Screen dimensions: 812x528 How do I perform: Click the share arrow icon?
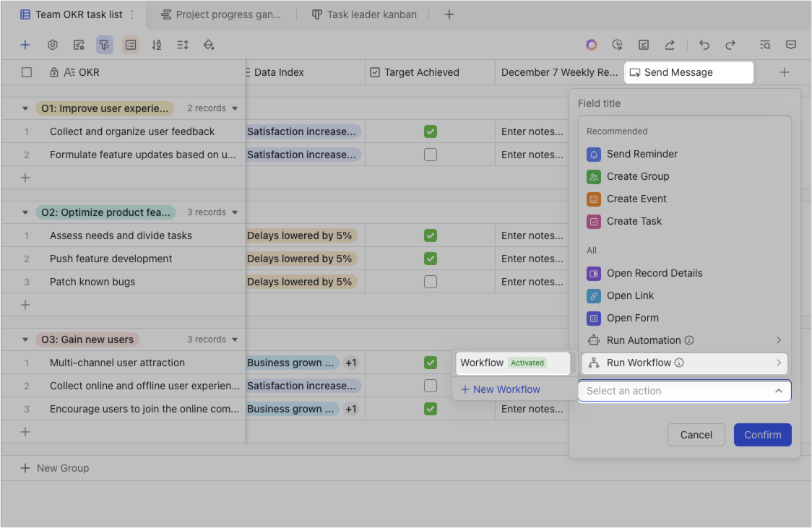tap(670, 45)
